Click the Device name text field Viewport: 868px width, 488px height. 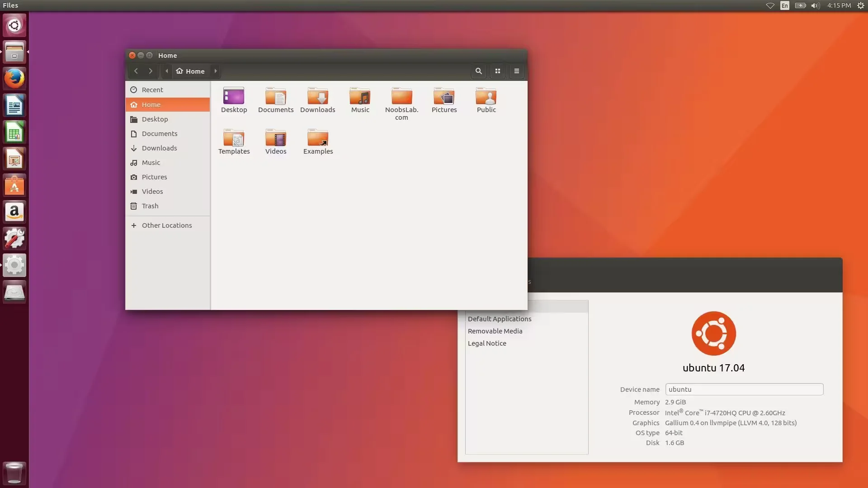click(x=744, y=389)
